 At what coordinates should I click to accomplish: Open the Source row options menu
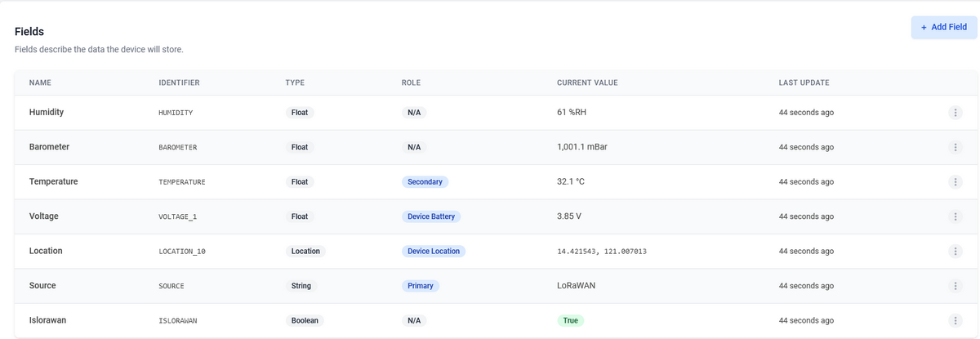coord(955,286)
